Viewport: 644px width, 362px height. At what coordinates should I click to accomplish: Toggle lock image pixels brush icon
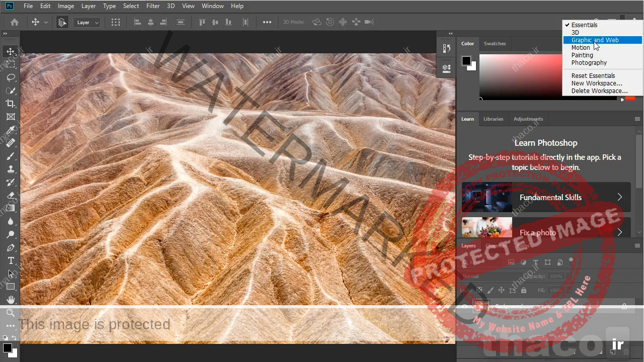[490, 290]
